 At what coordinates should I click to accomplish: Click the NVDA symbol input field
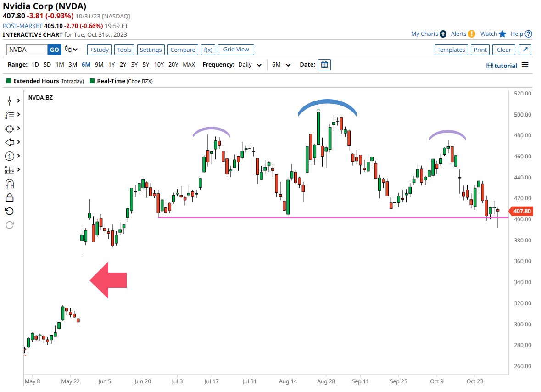(27, 50)
